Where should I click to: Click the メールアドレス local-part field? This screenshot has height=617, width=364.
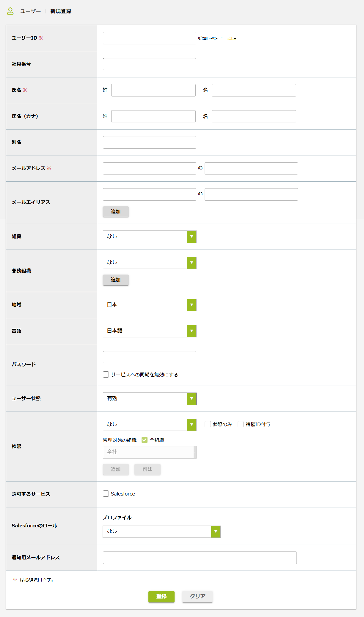tap(150, 168)
